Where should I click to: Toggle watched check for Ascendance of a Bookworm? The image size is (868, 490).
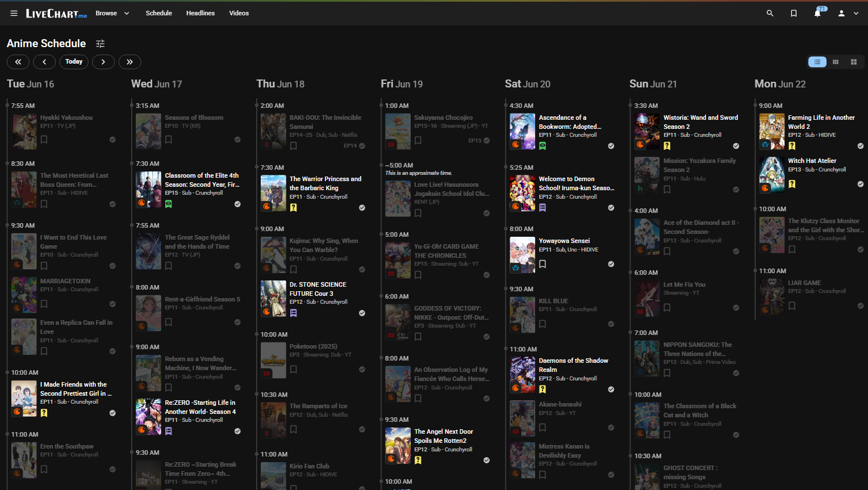pos(611,146)
